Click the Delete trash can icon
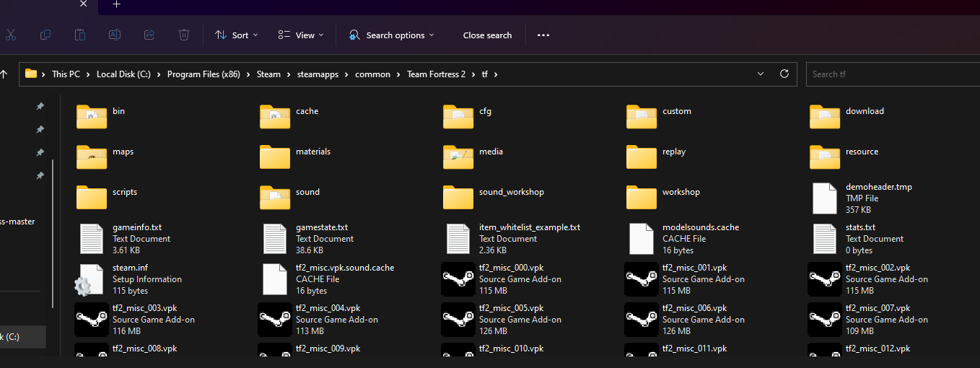This screenshot has width=980, height=368. pyautogui.click(x=184, y=35)
